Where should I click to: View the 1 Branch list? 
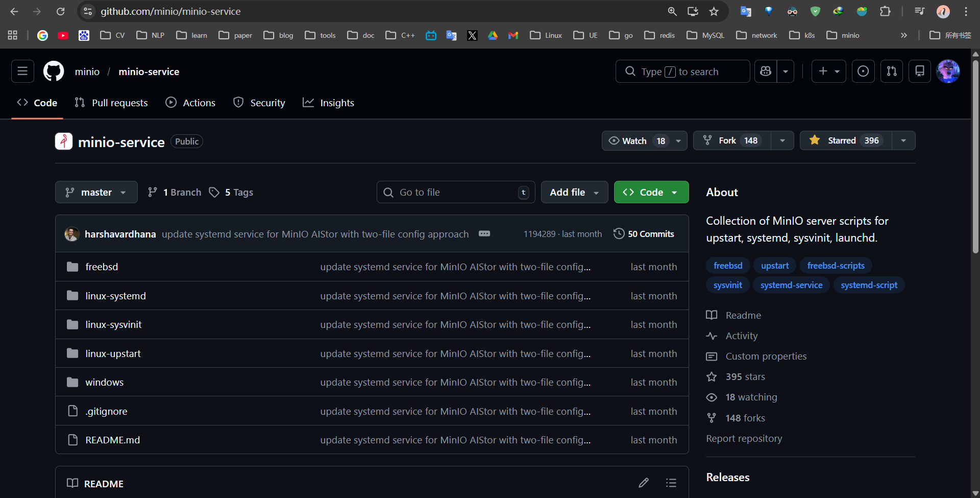175,192
